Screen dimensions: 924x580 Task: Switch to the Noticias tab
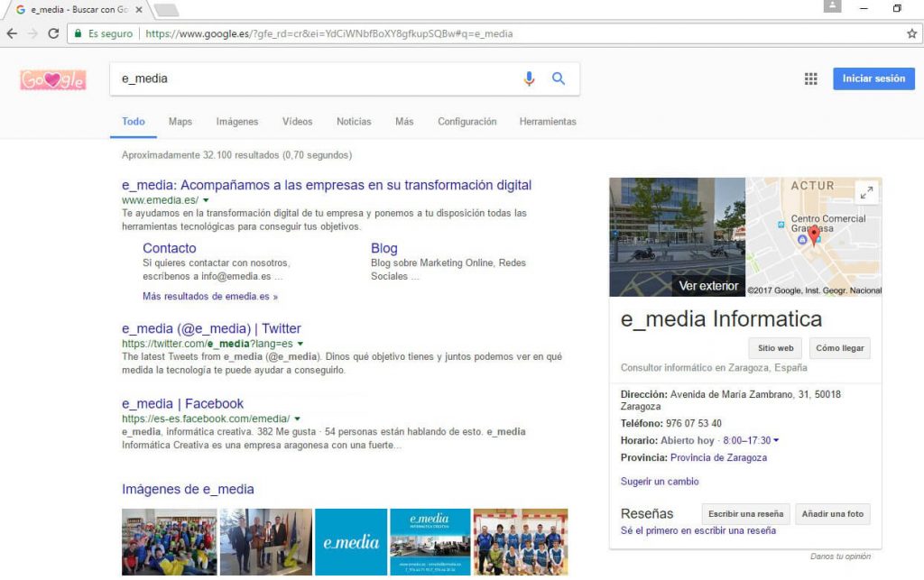[354, 121]
